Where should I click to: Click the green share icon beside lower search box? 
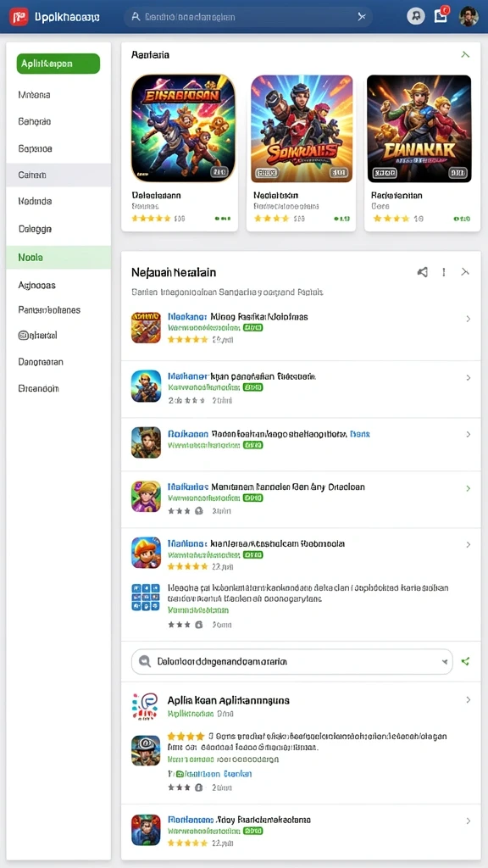point(465,661)
